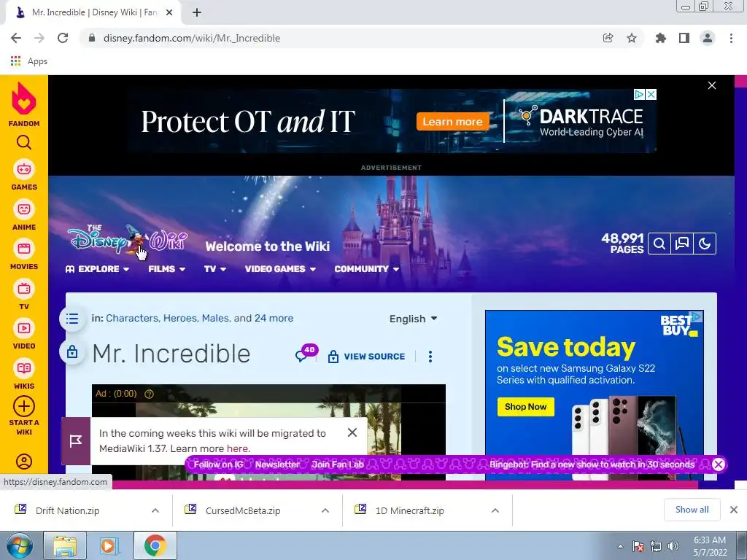The width and height of the screenshot is (747, 560).
Task: Open the Apps bookmarks shortcut
Action: [29, 61]
